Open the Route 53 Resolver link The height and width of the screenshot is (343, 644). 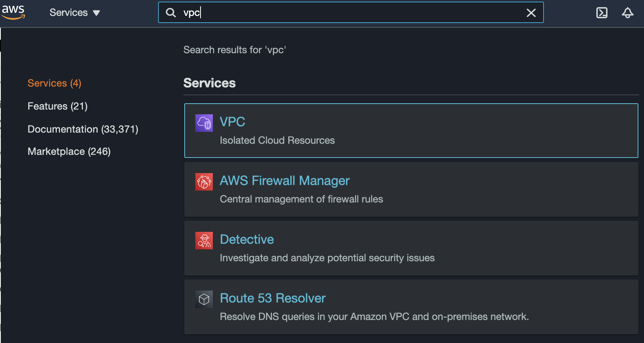pos(273,298)
